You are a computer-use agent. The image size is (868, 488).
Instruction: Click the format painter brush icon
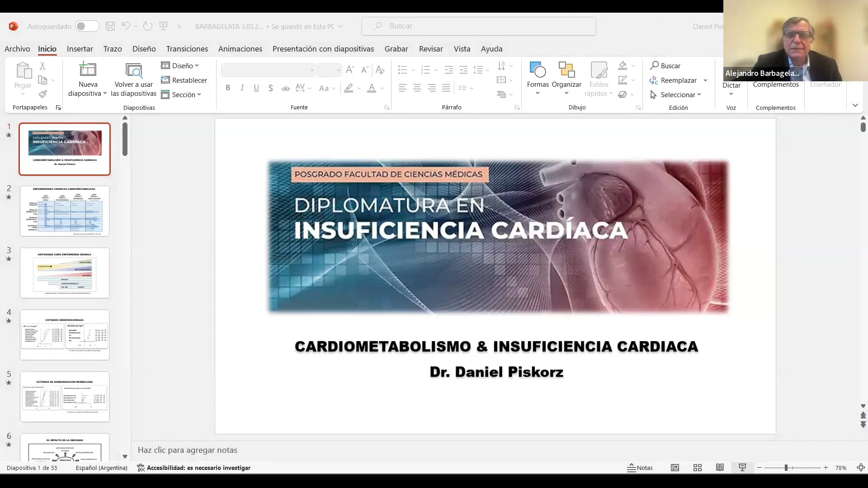(x=42, y=94)
